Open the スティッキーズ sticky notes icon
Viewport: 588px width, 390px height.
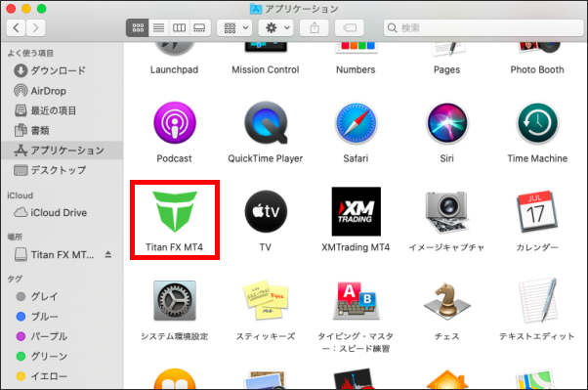pyautogui.click(x=266, y=299)
